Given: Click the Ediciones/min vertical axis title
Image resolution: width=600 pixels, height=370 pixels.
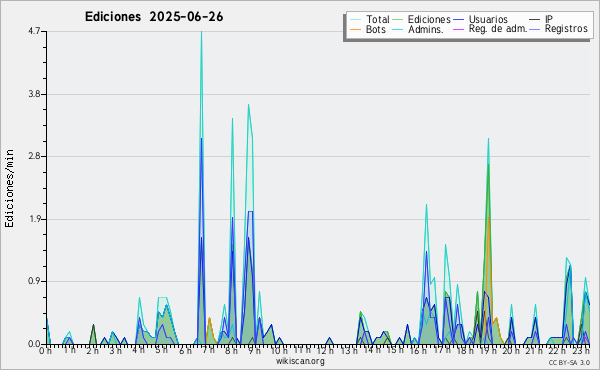Looking at the screenshot, I should (9, 188).
